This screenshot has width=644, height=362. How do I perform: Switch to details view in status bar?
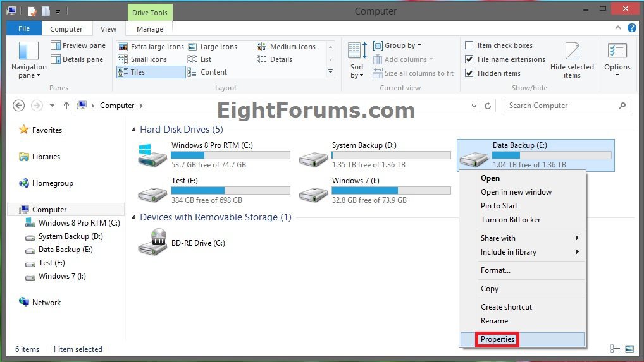[616, 349]
